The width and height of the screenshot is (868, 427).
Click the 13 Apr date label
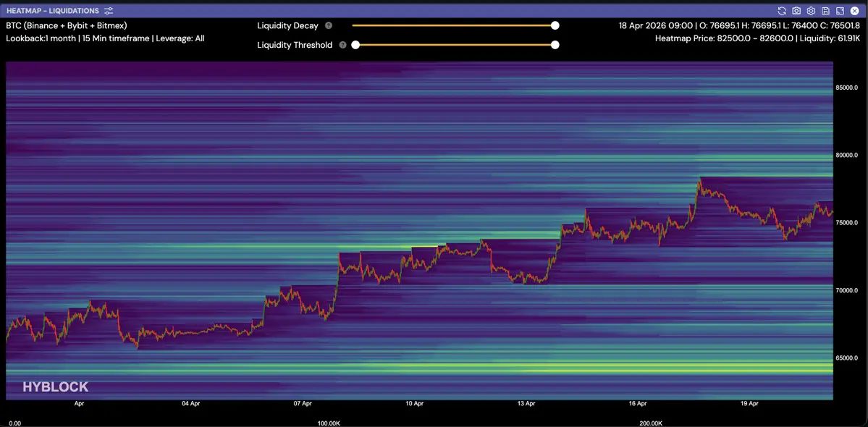click(x=526, y=404)
